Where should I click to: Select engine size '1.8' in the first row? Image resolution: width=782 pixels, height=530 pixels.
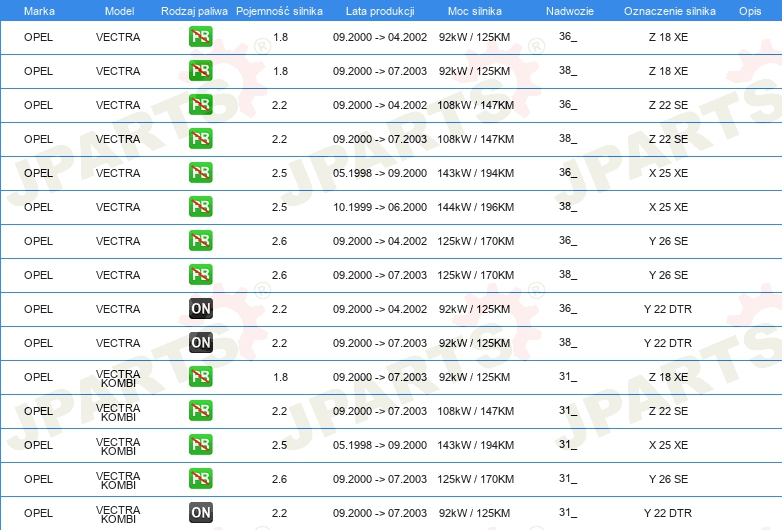pyautogui.click(x=280, y=37)
